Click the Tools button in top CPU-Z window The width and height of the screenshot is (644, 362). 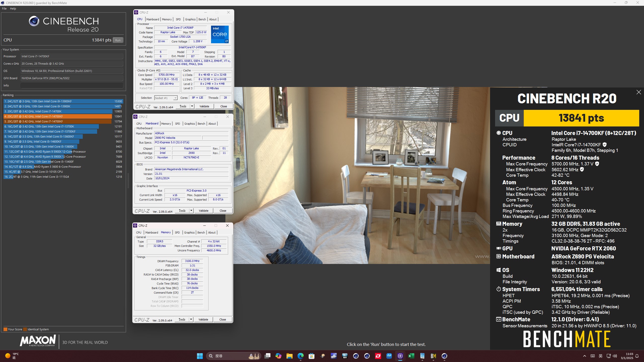click(x=183, y=106)
